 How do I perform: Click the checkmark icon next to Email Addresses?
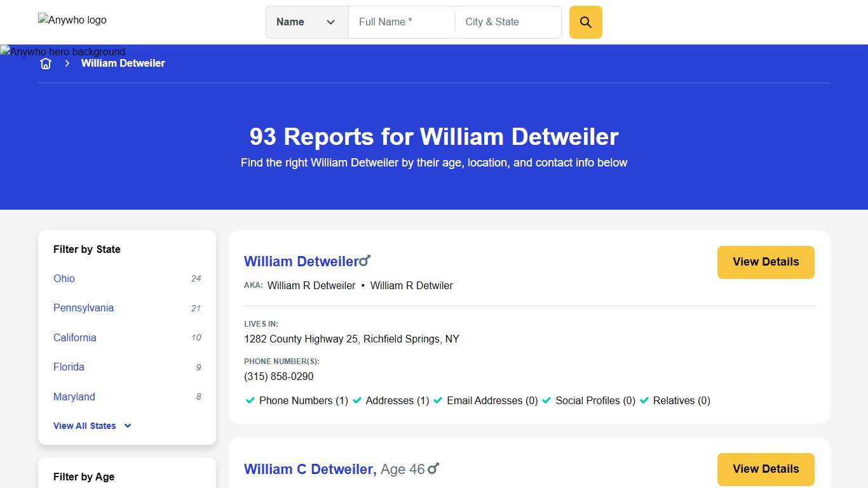(437, 401)
